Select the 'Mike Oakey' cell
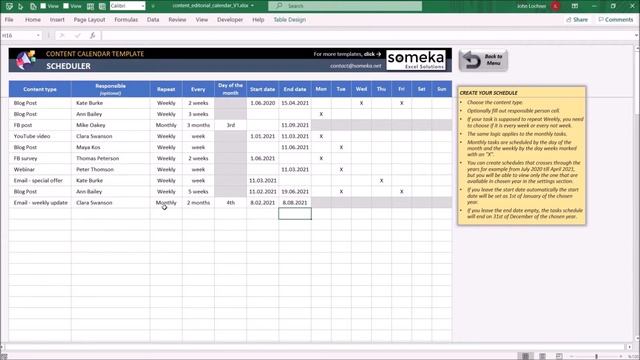Image resolution: width=640 pixels, height=360 pixels. click(x=110, y=125)
